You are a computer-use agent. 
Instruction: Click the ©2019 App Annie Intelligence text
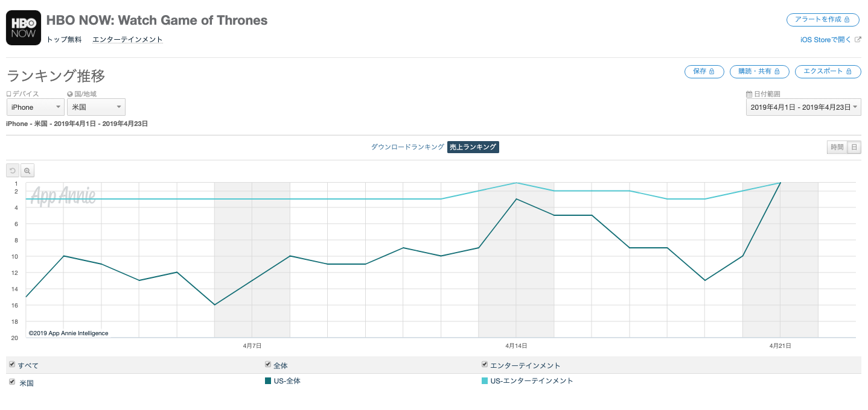tap(69, 333)
